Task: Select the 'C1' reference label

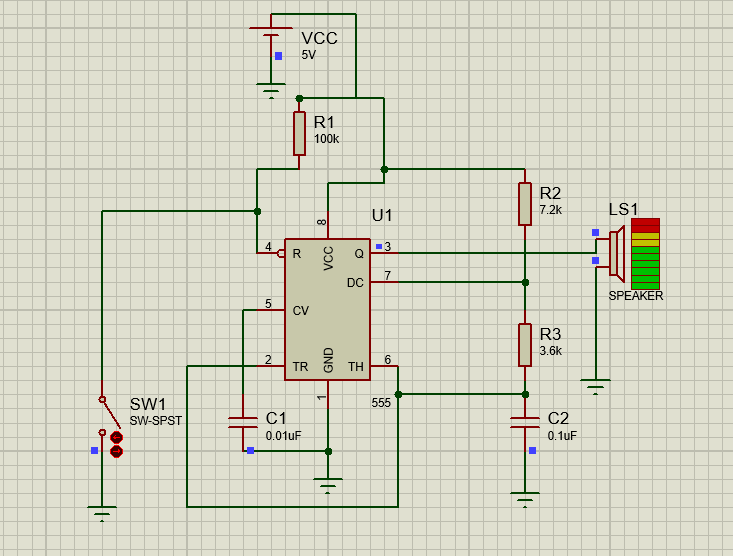Action: (x=276, y=418)
